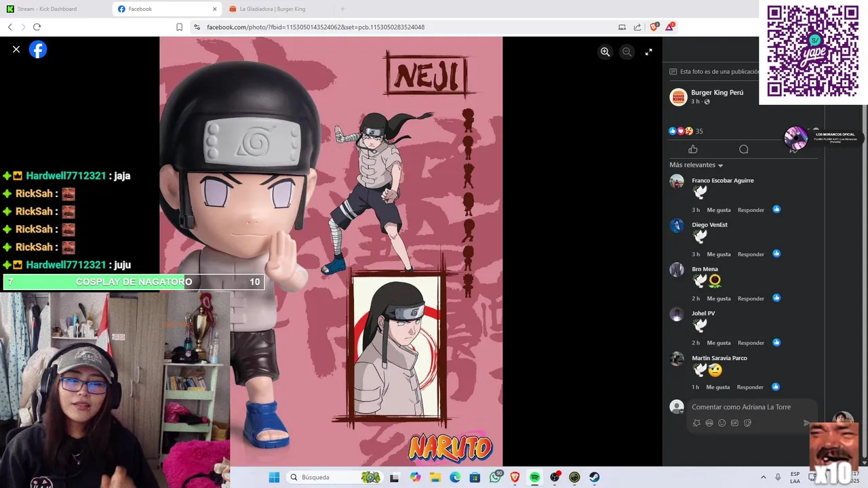Go back in browser history
The height and width of the screenshot is (488, 868).
coord(10,27)
